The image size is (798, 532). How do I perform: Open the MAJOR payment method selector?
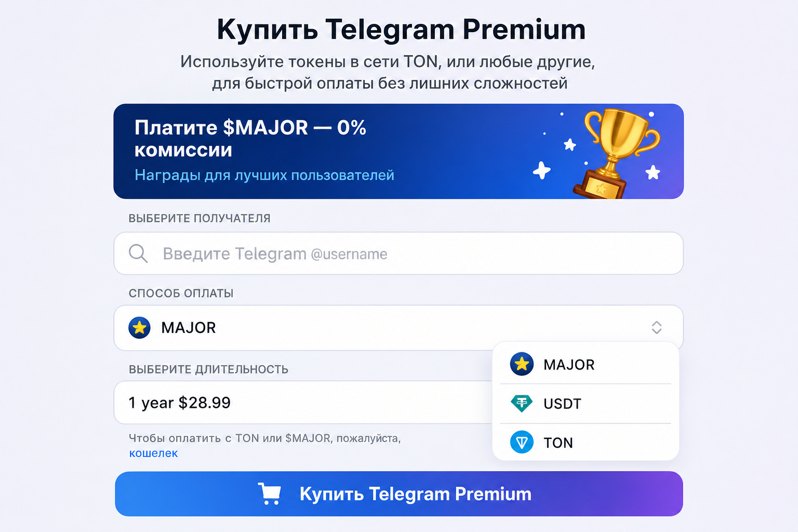(x=398, y=328)
